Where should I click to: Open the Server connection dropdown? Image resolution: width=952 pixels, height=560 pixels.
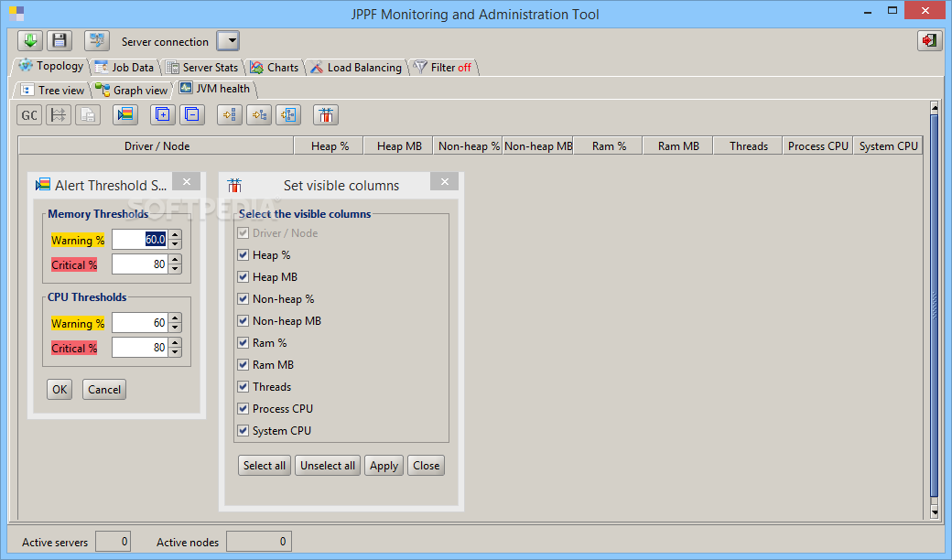tap(228, 41)
